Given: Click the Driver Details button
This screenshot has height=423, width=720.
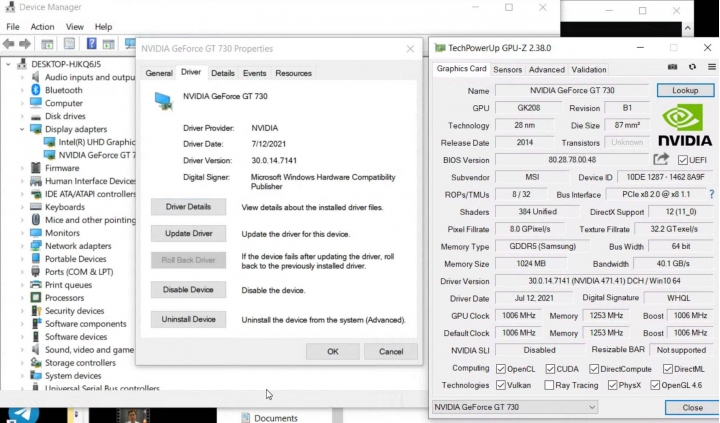Looking at the screenshot, I should [x=188, y=207].
